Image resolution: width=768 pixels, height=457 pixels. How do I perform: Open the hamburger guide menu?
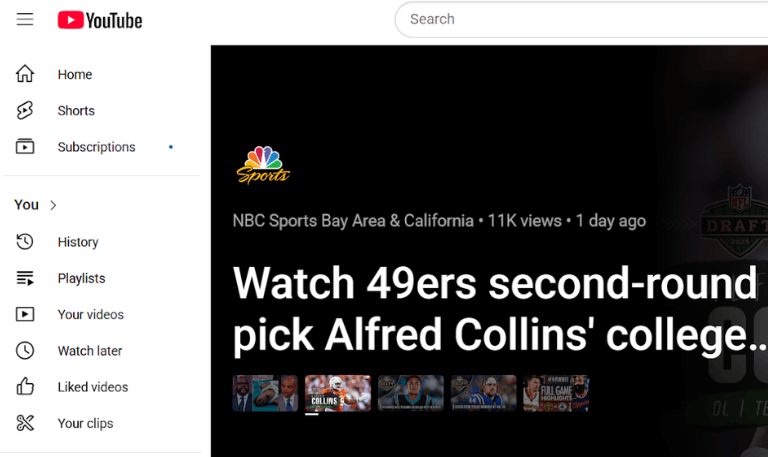25,20
